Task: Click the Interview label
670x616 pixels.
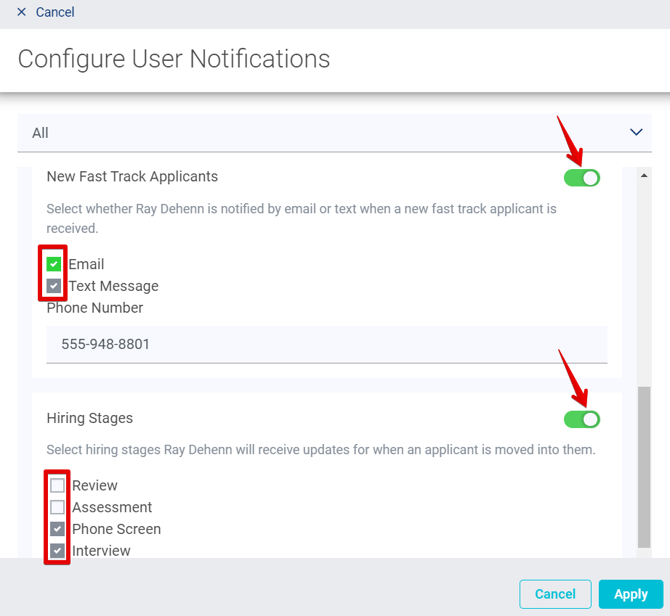Action: (101, 551)
